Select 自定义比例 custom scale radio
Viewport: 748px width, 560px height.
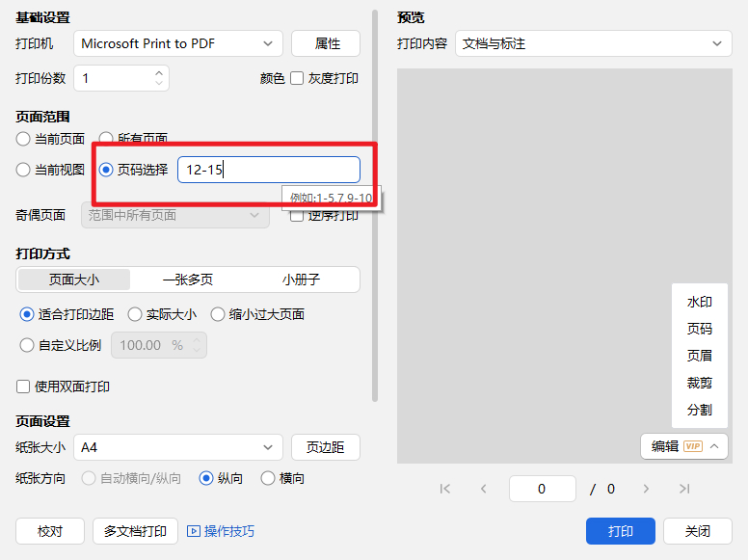[x=27, y=345]
